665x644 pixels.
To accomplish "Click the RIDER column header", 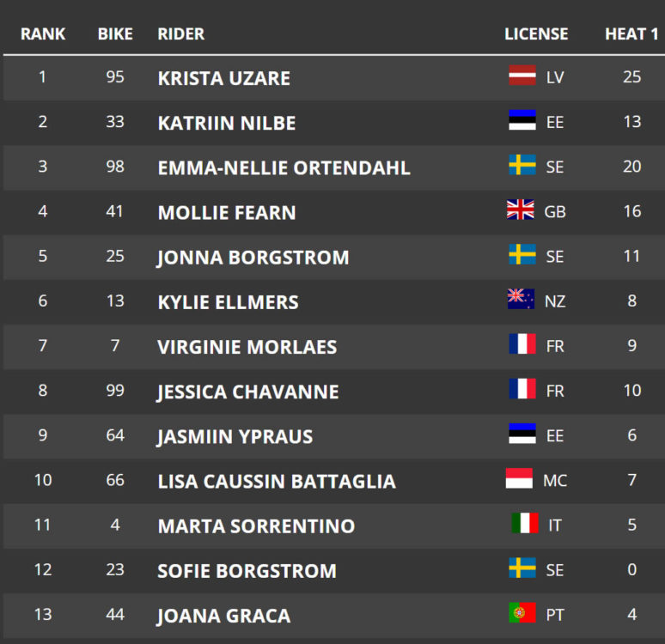I will pos(181,33).
